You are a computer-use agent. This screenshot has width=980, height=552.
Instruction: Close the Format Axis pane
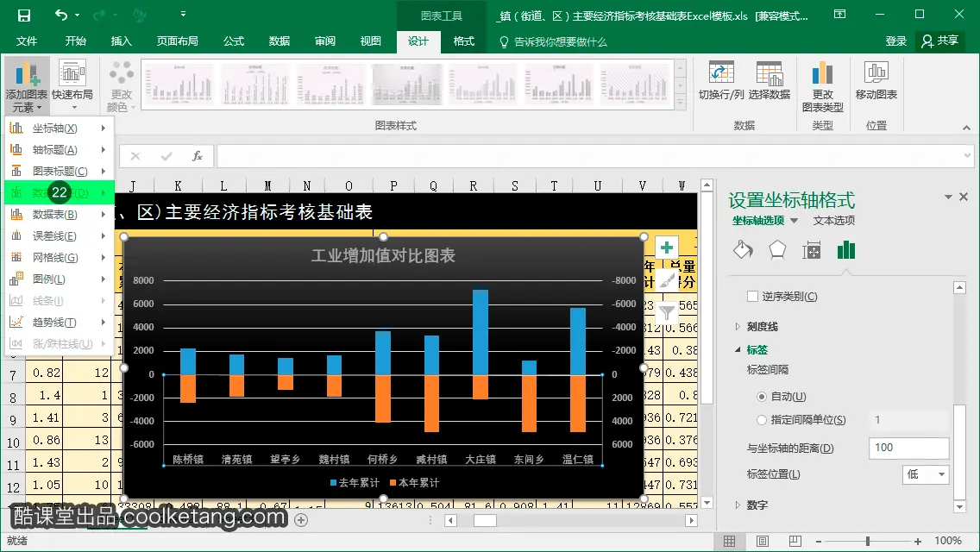click(964, 197)
